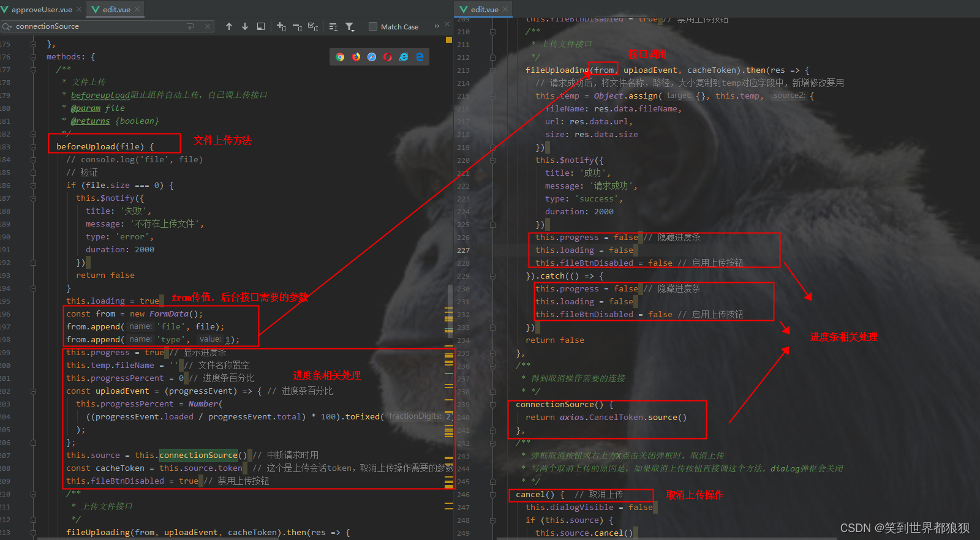980x540 pixels.
Task: Close the approveUser.vue tab
Action: 79,9
